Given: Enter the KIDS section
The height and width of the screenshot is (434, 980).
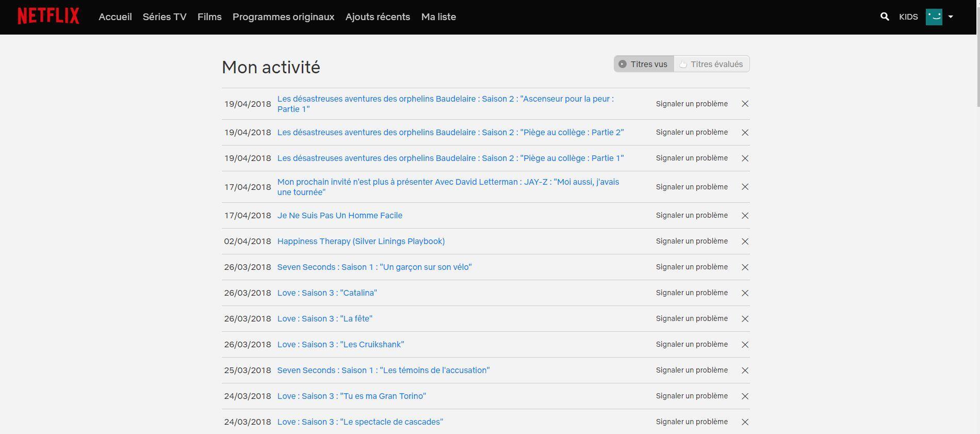Looking at the screenshot, I should (x=908, y=17).
